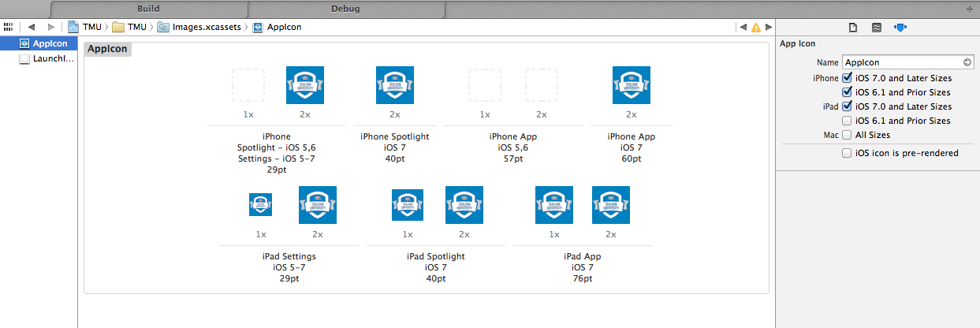
Task: Select empty 2x slot for iPhone App 57pt
Action: 542,85
